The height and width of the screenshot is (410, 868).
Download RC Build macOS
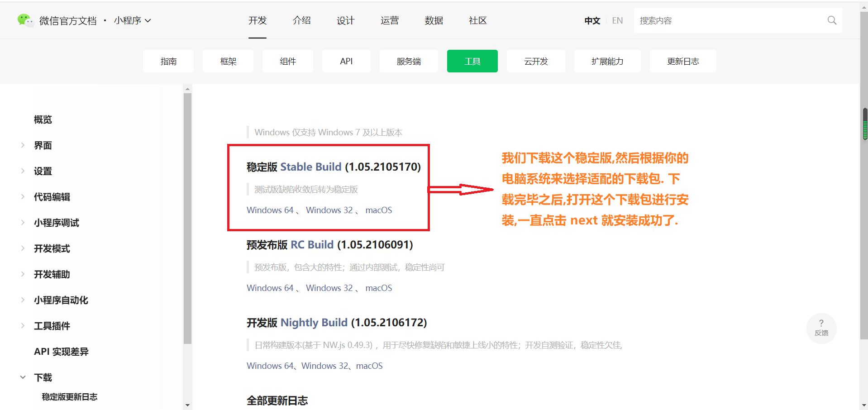point(379,288)
